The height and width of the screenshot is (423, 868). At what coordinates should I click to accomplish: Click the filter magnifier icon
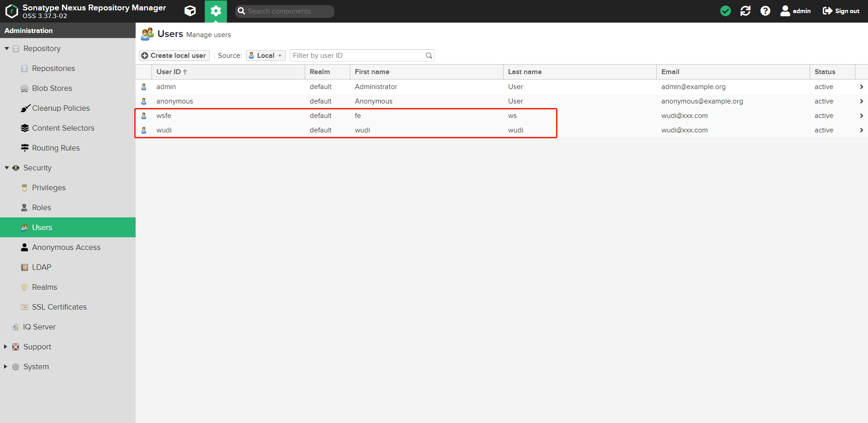click(429, 56)
